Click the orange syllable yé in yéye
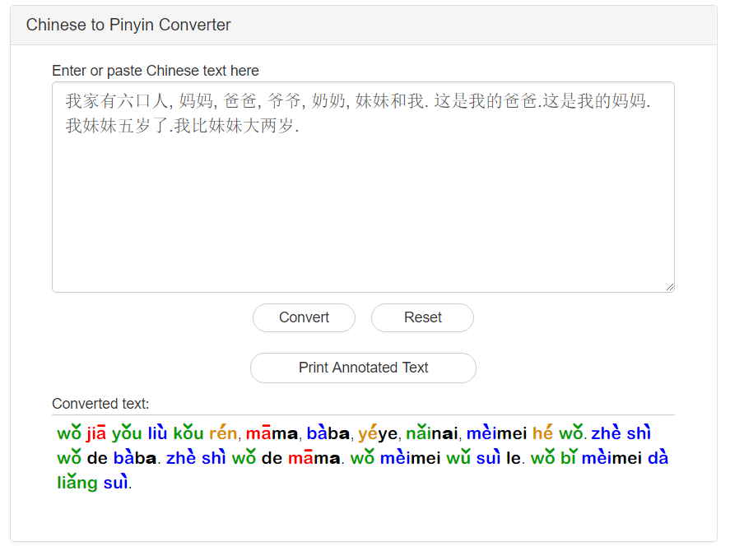The image size is (730, 560). (x=369, y=433)
